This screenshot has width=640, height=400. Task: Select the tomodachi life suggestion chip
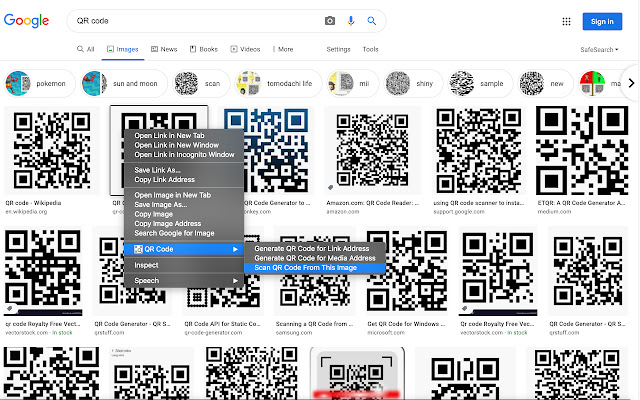[x=278, y=83]
